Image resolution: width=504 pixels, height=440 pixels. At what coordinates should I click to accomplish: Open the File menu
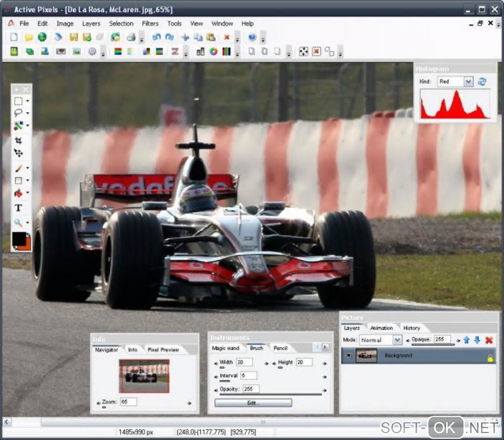(24, 23)
